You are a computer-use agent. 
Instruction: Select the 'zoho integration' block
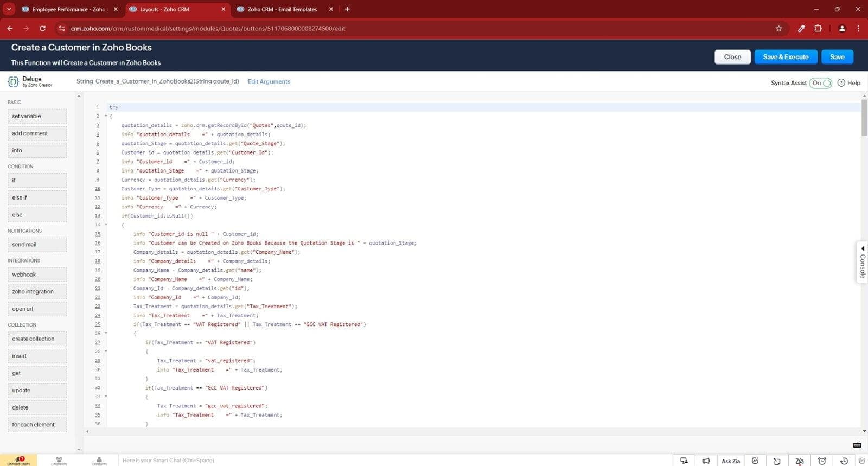click(x=37, y=292)
